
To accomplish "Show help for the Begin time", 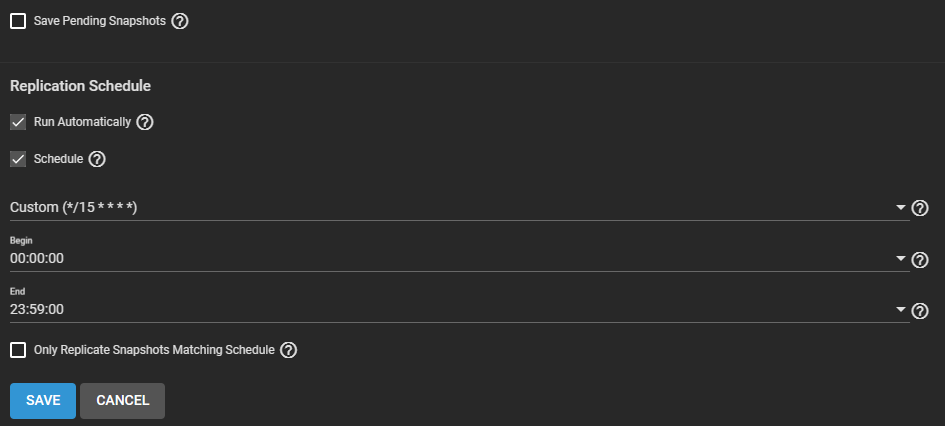I will (x=921, y=259).
